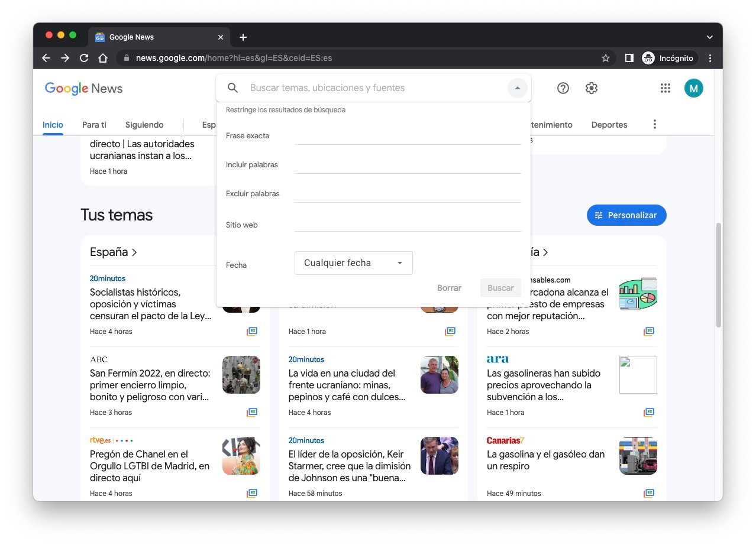Viewport: 756px width, 545px height.
Task: Click the incognito mode indicator icon
Action: pyautogui.click(x=647, y=58)
